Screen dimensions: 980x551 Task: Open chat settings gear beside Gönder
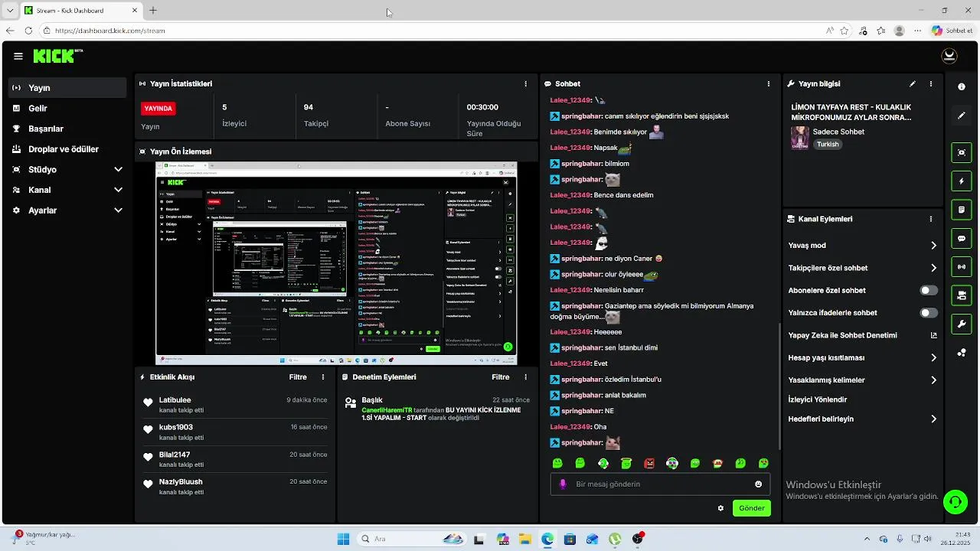pyautogui.click(x=720, y=508)
